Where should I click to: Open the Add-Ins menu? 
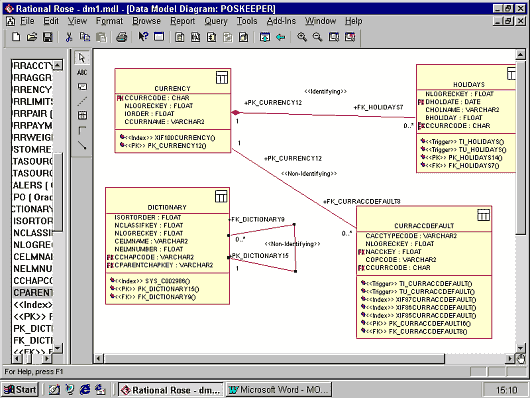(281, 21)
